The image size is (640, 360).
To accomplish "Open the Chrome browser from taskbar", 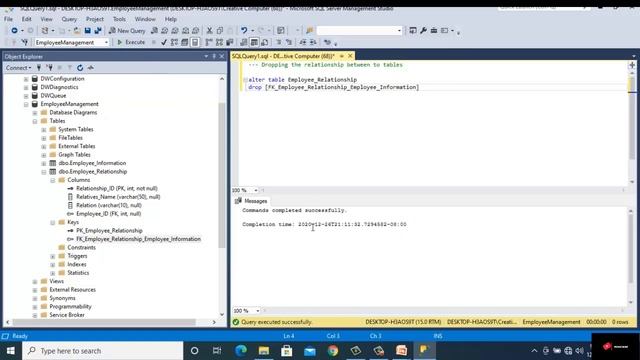I will (x=333, y=351).
